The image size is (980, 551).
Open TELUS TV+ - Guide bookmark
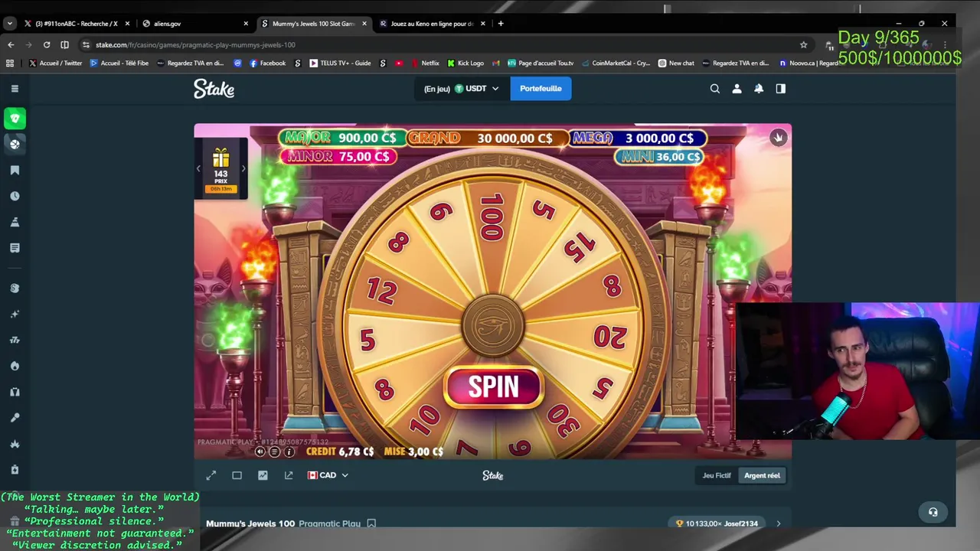point(339,63)
